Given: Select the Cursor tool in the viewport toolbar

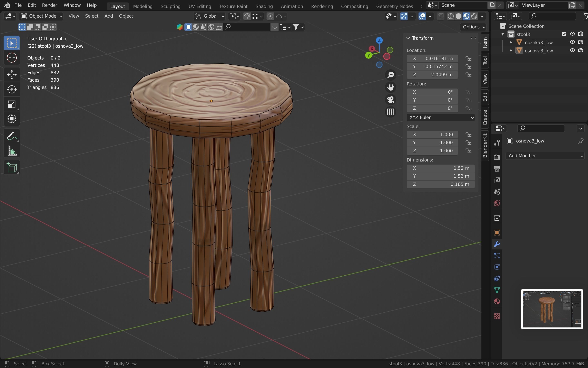Looking at the screenshot, I should [12, 58].
